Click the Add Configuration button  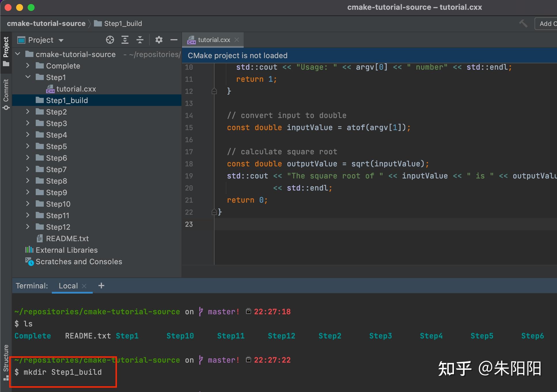pyautogui.click(x=546, y=24)
